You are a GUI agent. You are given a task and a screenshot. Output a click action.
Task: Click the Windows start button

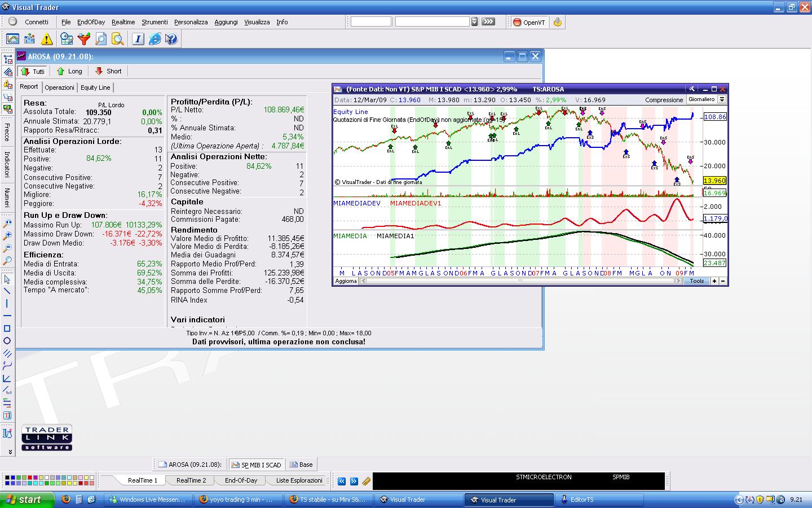coord(27,500)
